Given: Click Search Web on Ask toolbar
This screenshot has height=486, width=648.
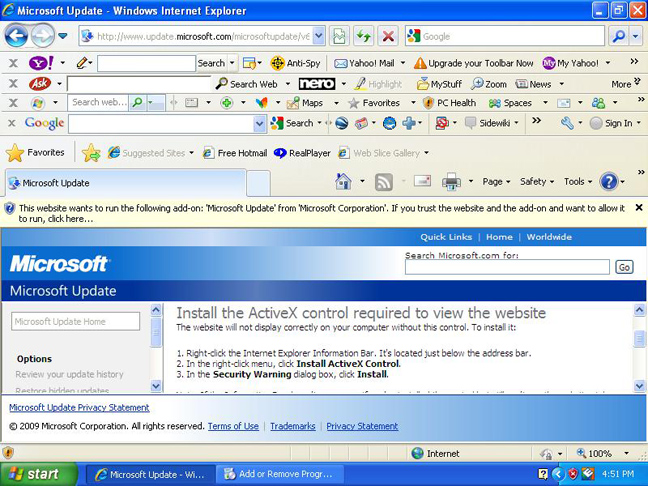Looking at the screenshot, I should coord(247,84).
